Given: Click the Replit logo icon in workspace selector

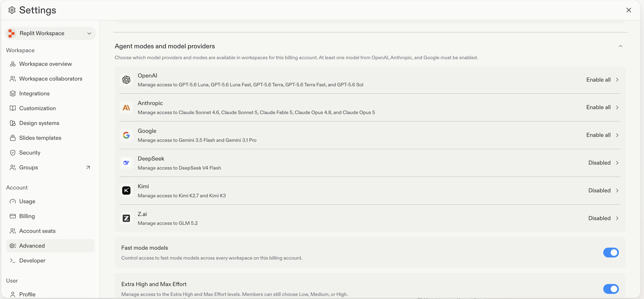Looking at the screenshot, I should pyautogui.click(x=12, y=33).
